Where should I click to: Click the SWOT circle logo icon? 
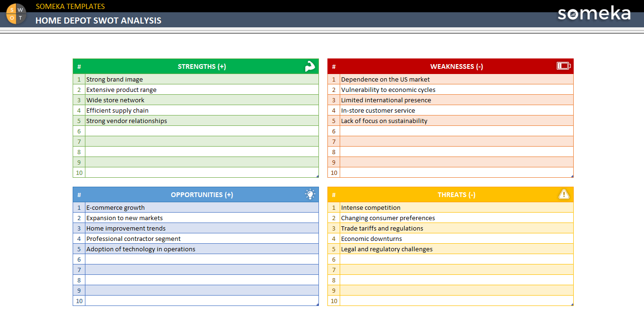point(17,13)
